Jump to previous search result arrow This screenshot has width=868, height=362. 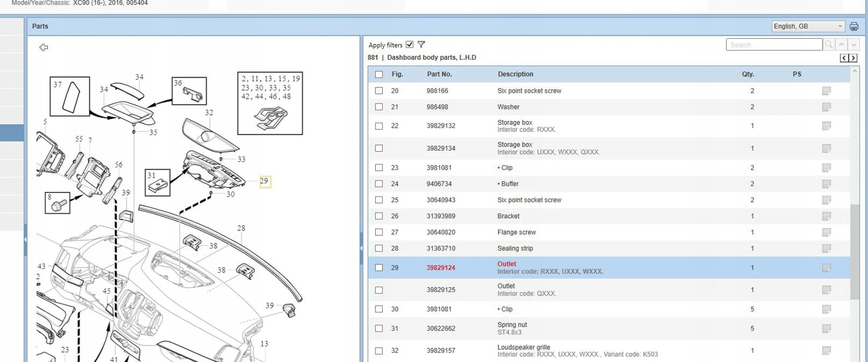coord(841,44)
